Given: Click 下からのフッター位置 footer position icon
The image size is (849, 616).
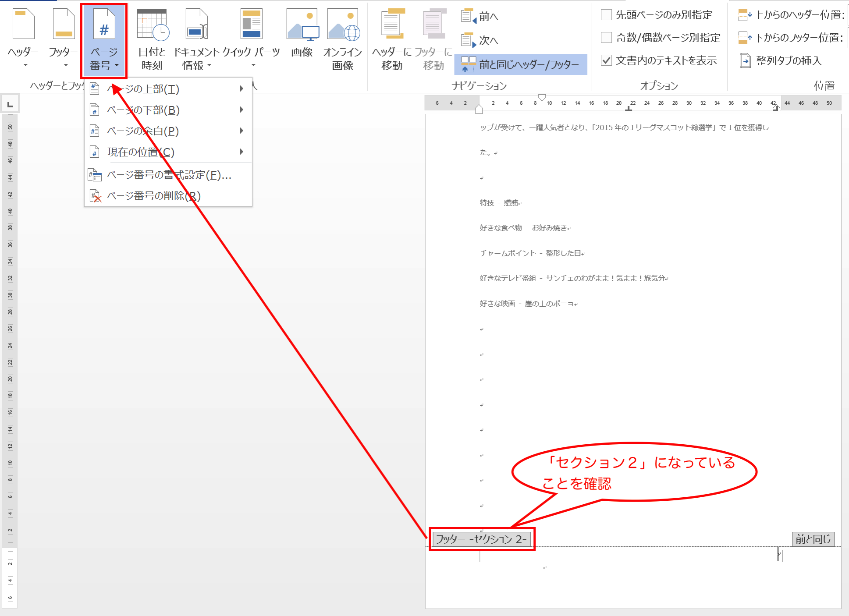Looking at the screenshot, I should point(745,38).
